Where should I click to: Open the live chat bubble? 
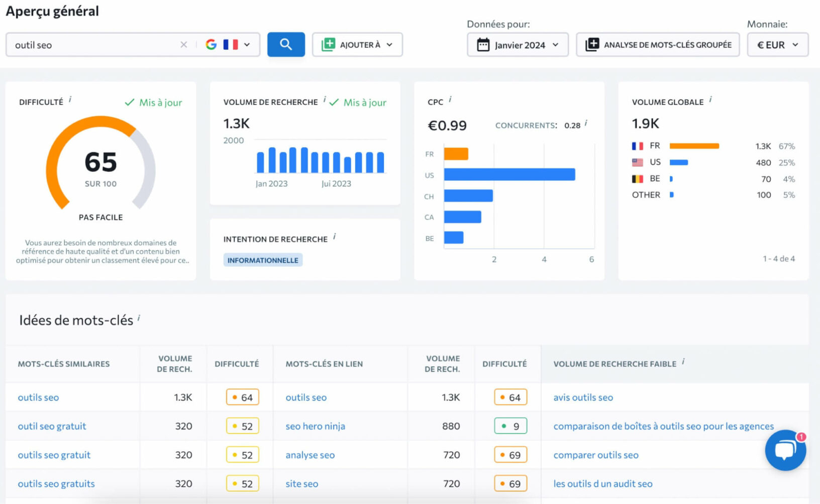(x=785, y=450)
